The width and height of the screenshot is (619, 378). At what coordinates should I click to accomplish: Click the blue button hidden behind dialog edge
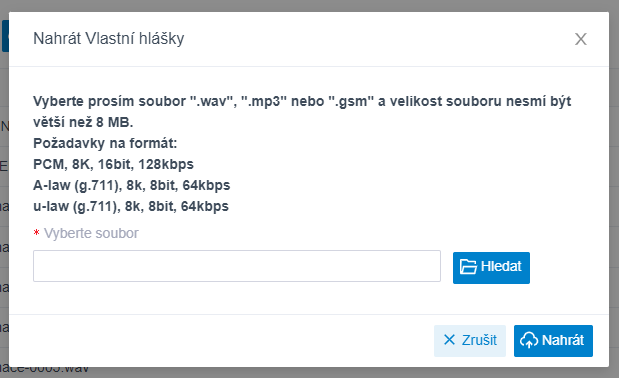point(5,36)
